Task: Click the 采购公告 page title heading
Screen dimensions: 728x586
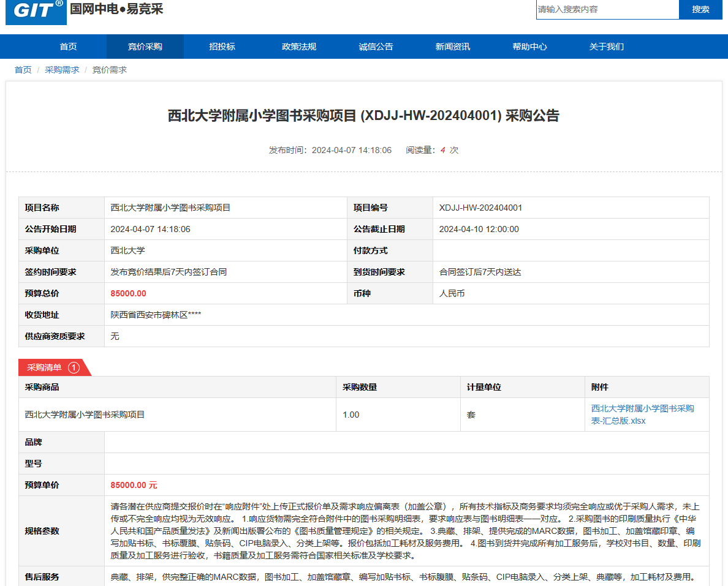Action: [x=363, y=116]
